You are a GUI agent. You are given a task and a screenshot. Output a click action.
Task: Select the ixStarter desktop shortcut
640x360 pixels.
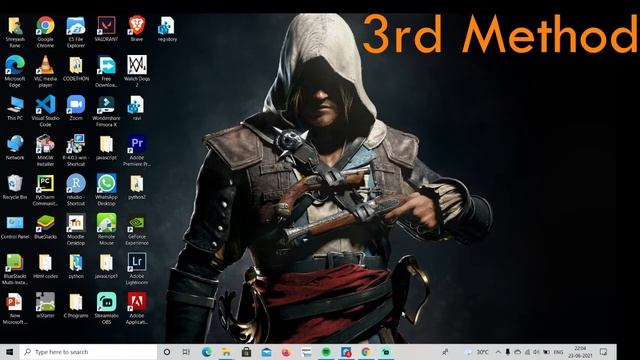click(x=45, y=306)
